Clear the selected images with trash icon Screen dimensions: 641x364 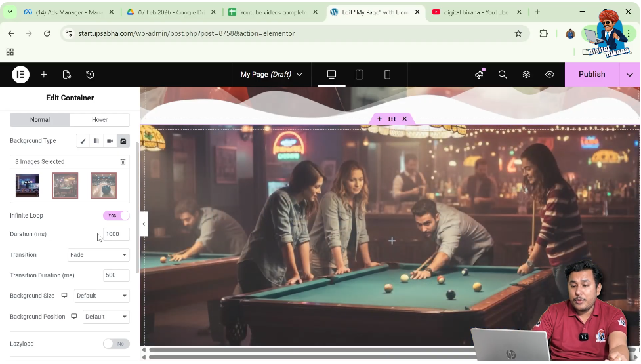point(123,162)
